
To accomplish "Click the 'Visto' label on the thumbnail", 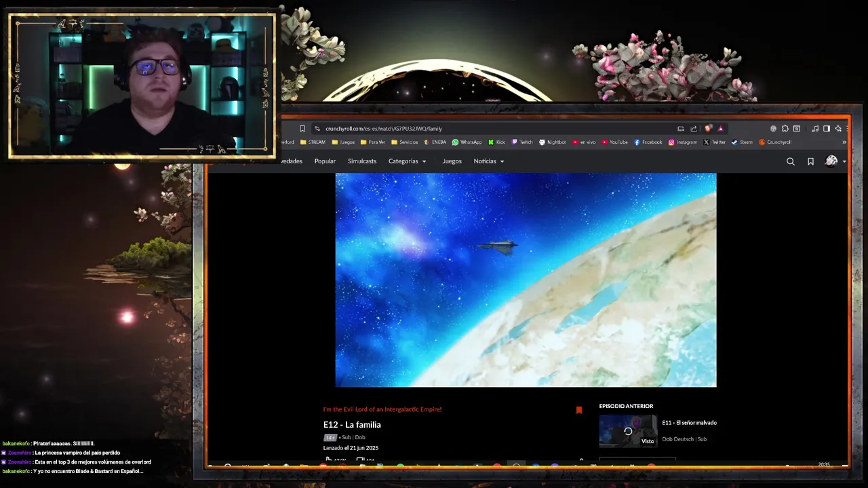I will coord(648,441).
